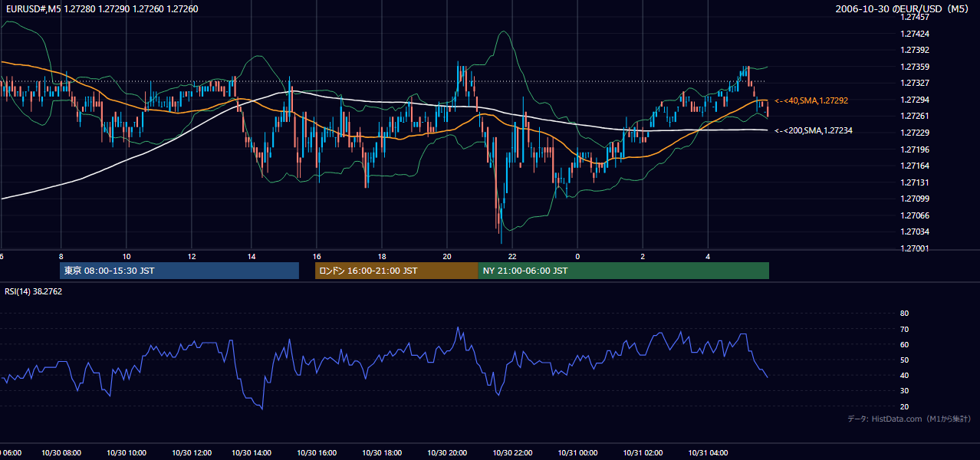The width and height of the screenshot is (980, 460).
Task: Click the hour label 22 on chart axis
Action: coord(512,257)
